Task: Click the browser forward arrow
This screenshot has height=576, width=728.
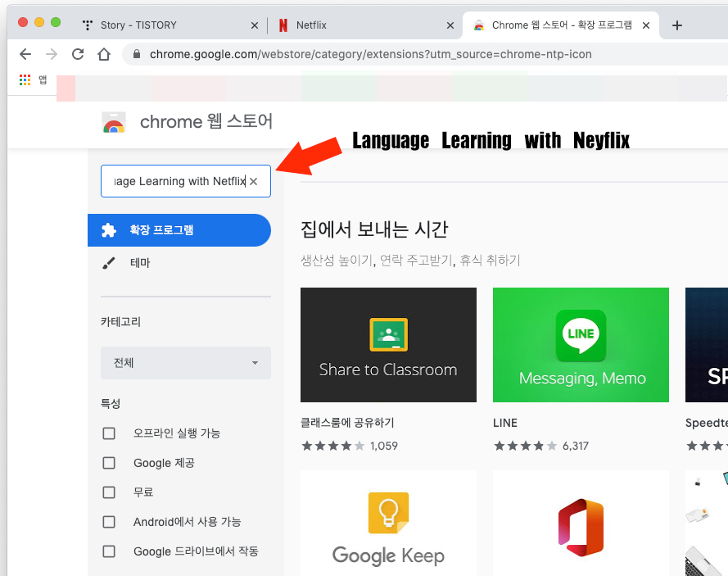Action: click(x=51, y=54)
